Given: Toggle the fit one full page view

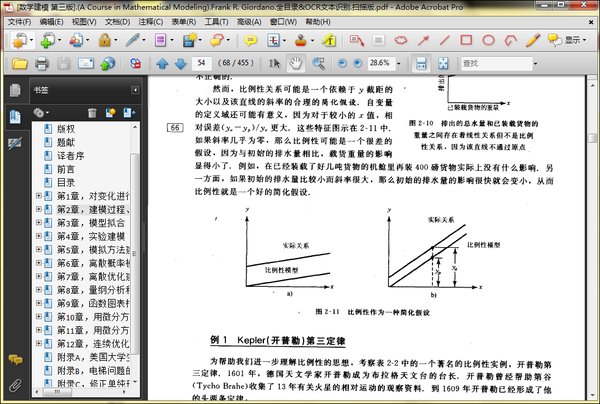Looking at the screenshot, I should [x=443, y=64].
